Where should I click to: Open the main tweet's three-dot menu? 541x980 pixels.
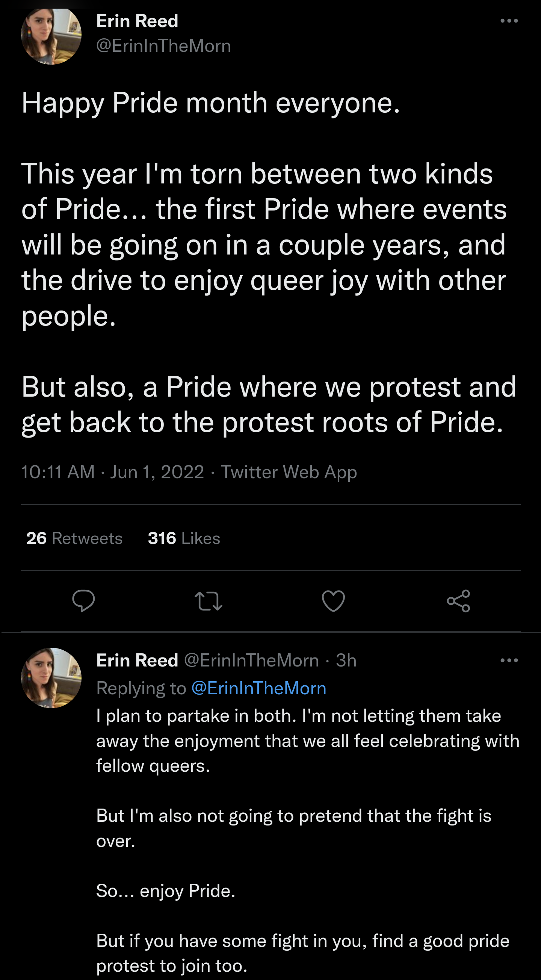[x=509, y=21]
